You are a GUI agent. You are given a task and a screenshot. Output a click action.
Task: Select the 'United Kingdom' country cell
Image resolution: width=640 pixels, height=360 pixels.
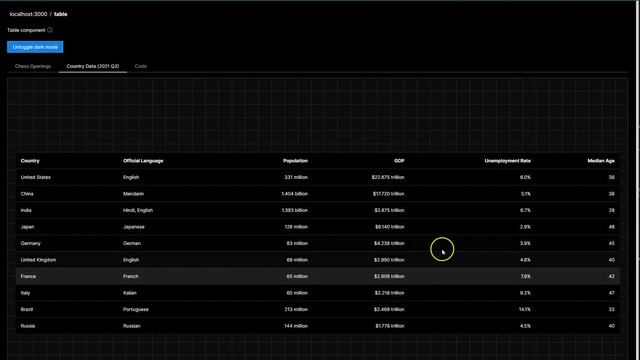tap(38, 260)
